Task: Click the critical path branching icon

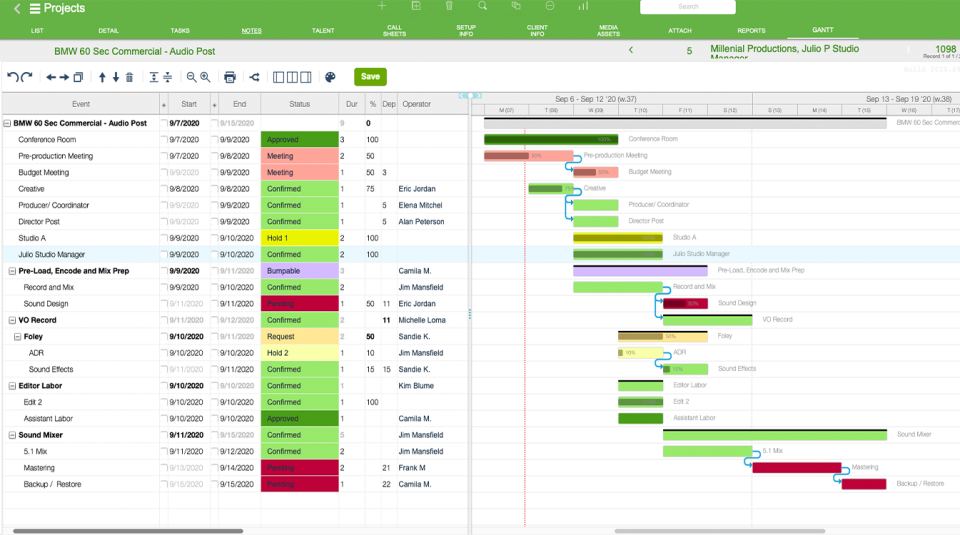Action: point(255,77)
